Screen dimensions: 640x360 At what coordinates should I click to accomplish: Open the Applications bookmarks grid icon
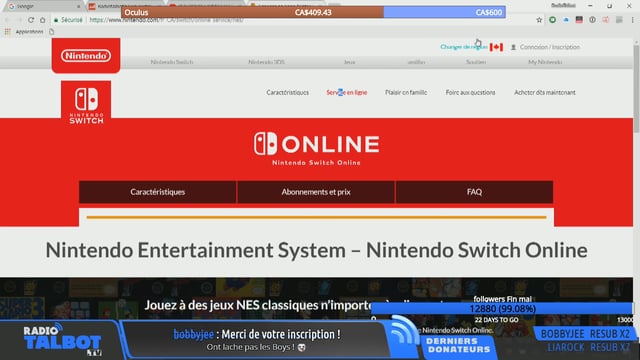[x=7, y=31]
